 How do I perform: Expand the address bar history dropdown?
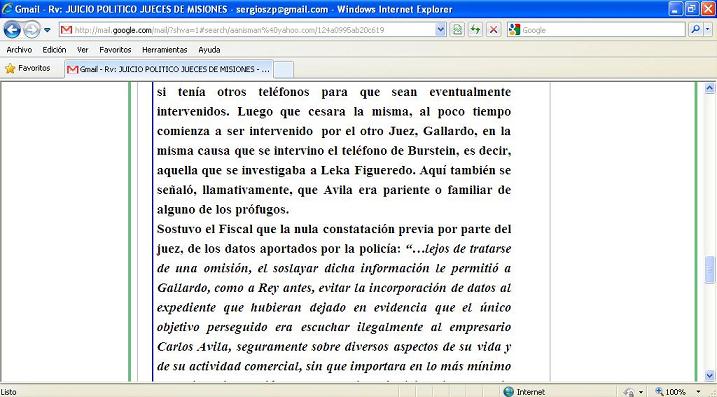441,30
